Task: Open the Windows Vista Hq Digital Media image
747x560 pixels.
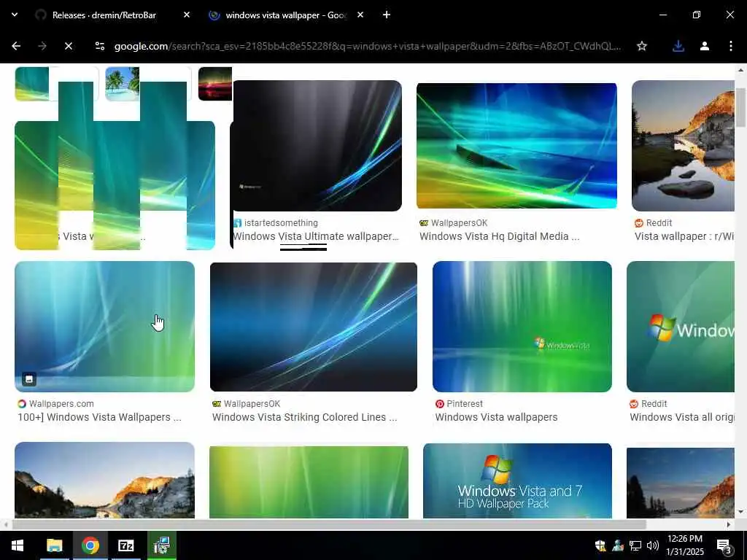Action: (x=516, y=146)
